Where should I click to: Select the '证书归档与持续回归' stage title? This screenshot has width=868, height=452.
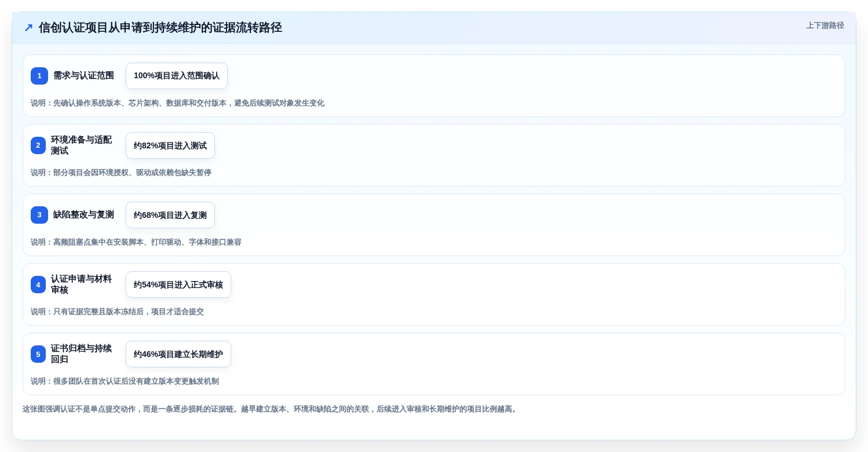tap(81, 354)
